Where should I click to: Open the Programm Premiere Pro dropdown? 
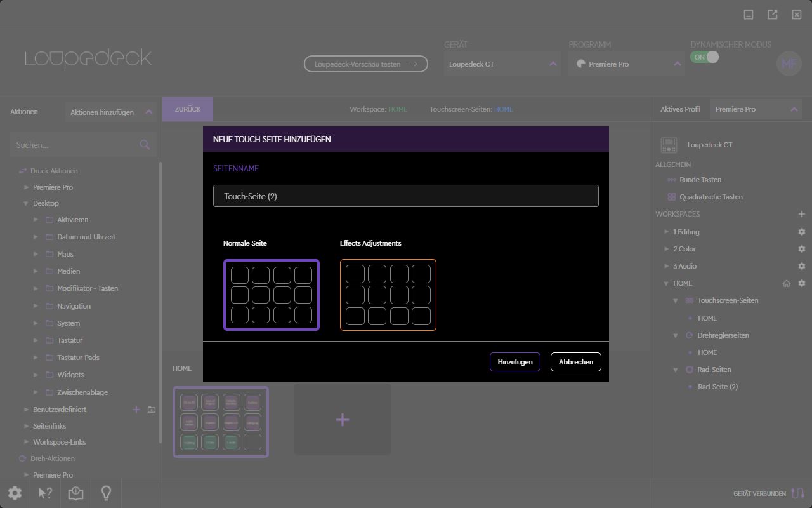tap(626, 64)
